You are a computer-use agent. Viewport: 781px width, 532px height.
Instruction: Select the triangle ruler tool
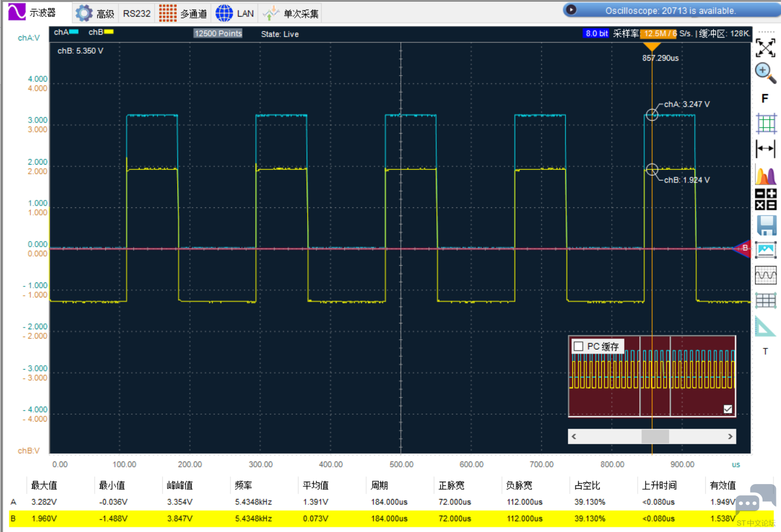(765, 326)
